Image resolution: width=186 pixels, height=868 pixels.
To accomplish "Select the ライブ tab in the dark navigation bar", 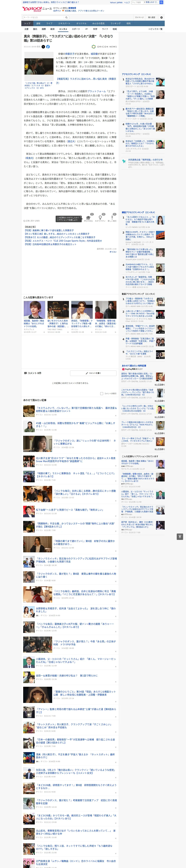I will [49, 24].
